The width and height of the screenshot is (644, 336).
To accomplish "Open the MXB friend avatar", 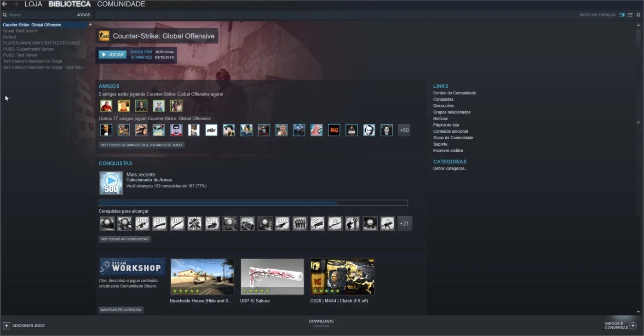I will click(x=351, y=130).
